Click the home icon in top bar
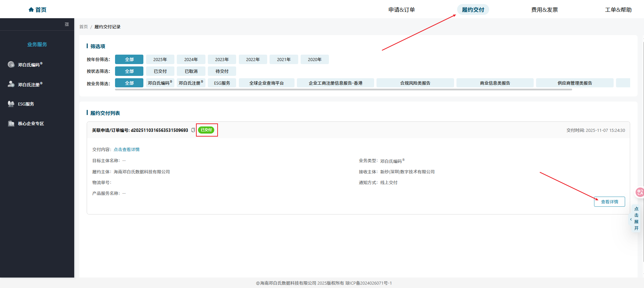The width and height of the screenshot is (644, 288). pos(31,10)
